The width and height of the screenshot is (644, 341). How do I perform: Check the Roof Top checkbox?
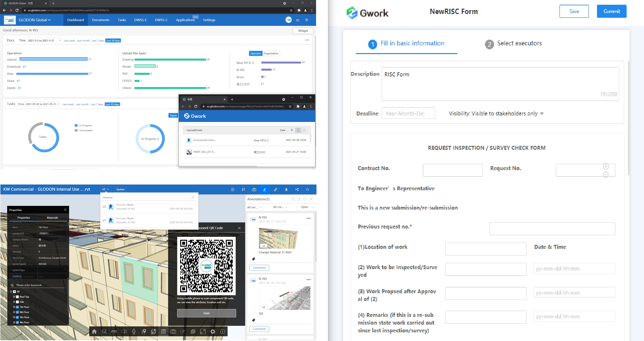[x=18, y=297]
